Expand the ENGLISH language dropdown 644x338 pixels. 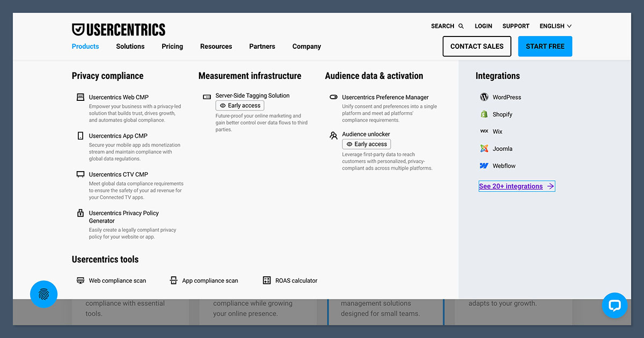555,26
